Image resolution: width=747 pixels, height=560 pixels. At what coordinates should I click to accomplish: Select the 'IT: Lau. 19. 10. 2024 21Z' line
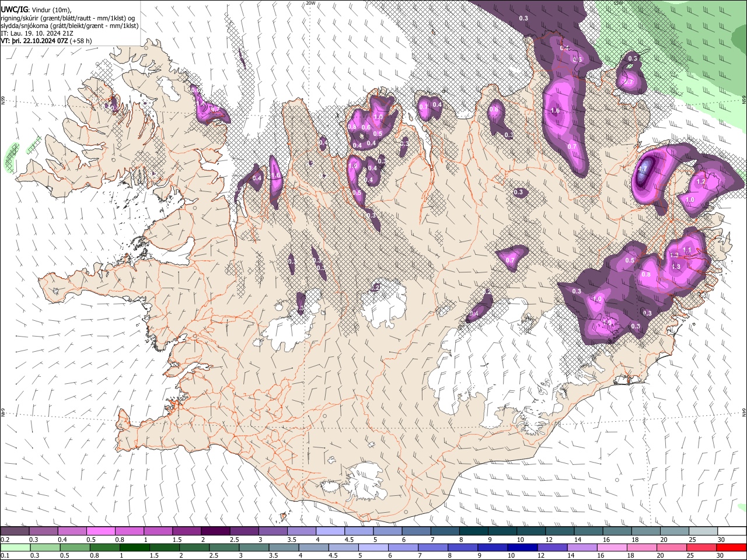[37, 33]
